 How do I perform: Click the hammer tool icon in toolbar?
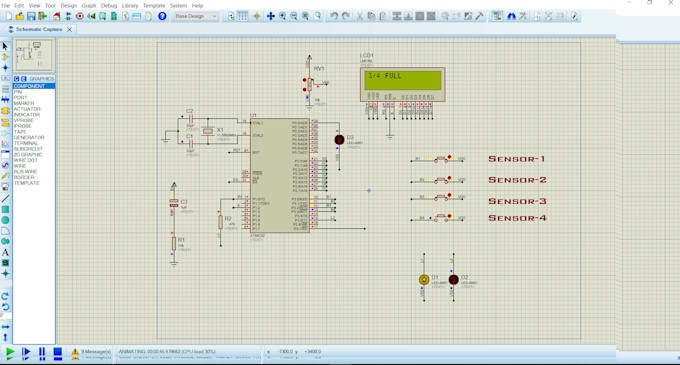tap(480, 16)
